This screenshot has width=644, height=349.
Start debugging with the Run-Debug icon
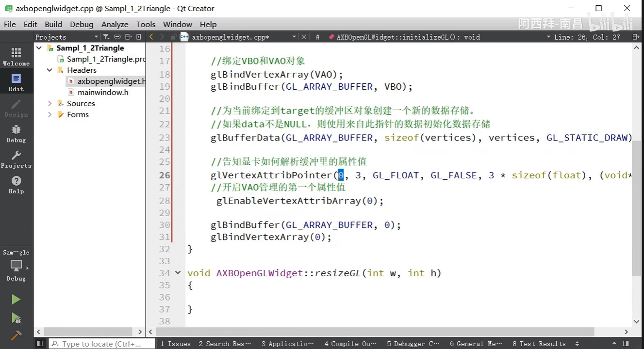coord(16,318)
